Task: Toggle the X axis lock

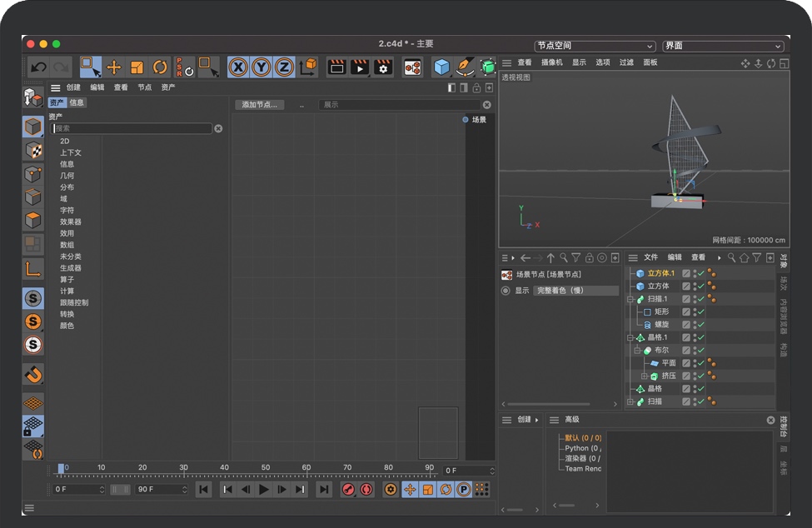Action: point(237,67)
